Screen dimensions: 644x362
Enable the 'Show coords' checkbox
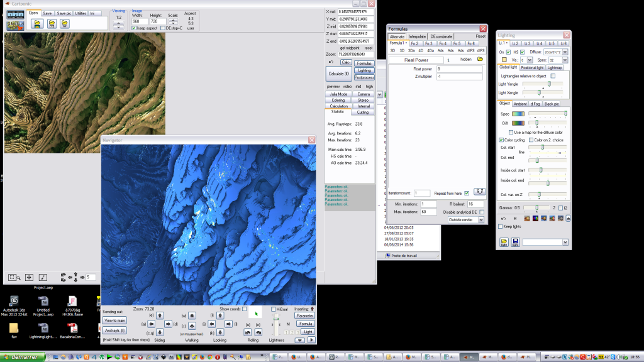coord(244,309)
